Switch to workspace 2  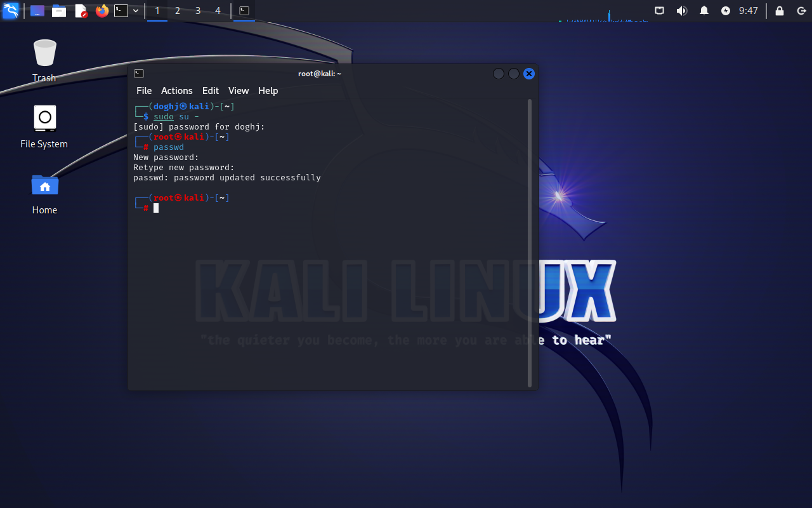[x=178, y=11]
